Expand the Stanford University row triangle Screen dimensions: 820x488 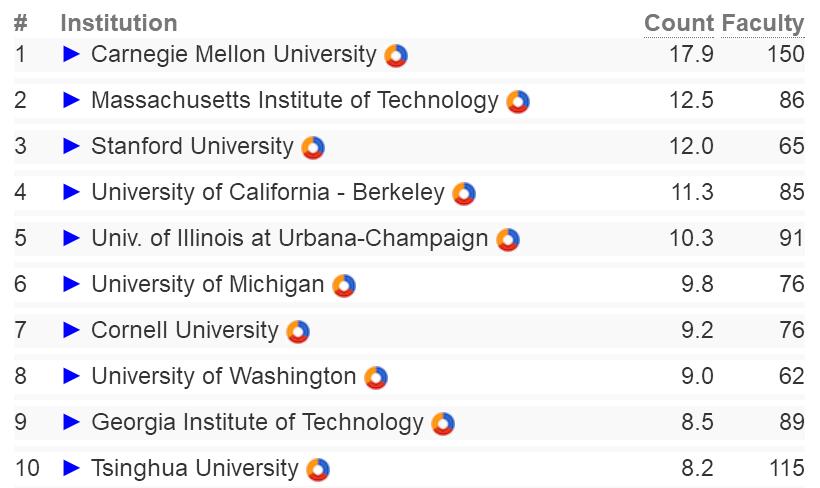71,146
